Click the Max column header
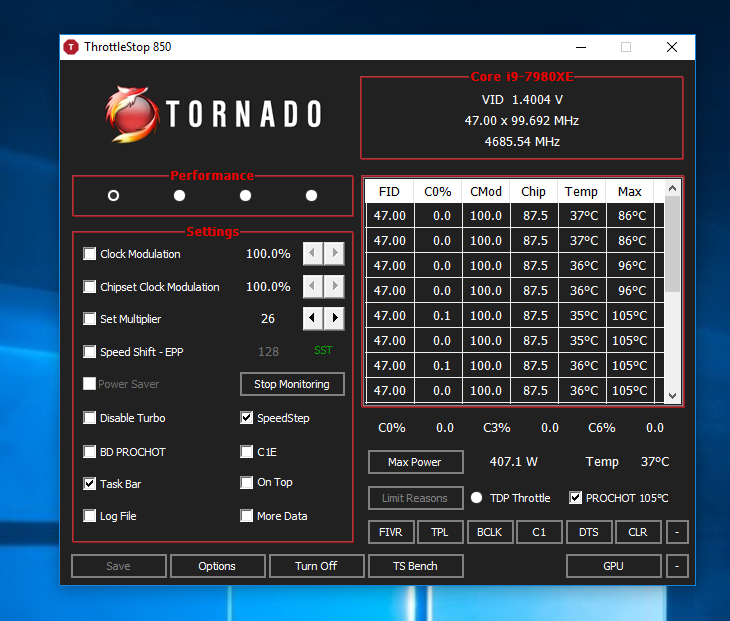 (630, 191)
